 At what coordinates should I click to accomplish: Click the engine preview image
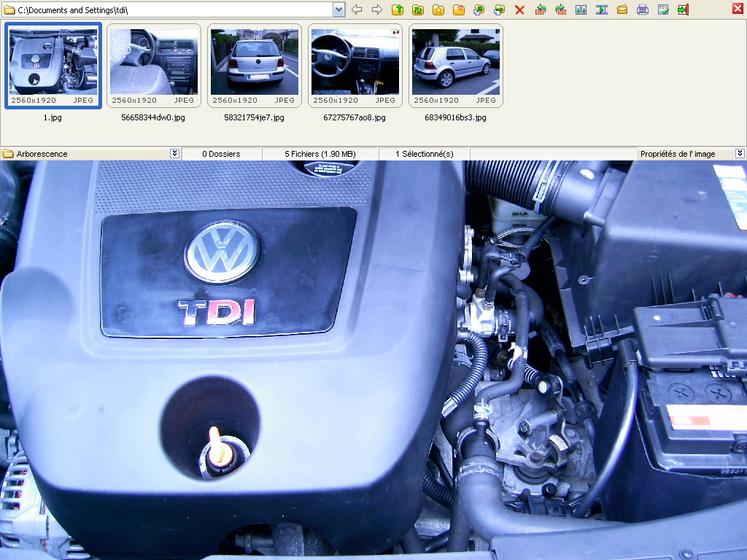373,360
